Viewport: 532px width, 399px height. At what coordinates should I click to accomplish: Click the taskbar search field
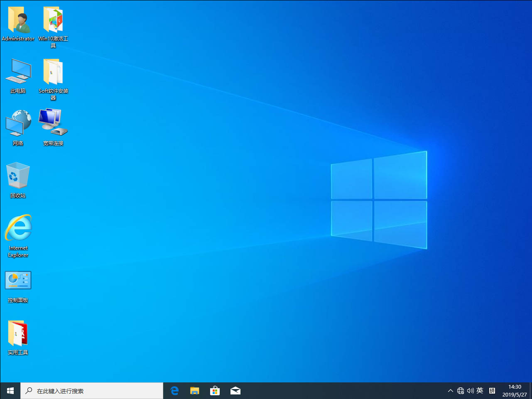91,390
